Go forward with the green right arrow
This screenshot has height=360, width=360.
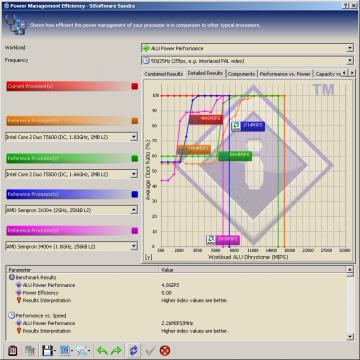coord(116,351)
